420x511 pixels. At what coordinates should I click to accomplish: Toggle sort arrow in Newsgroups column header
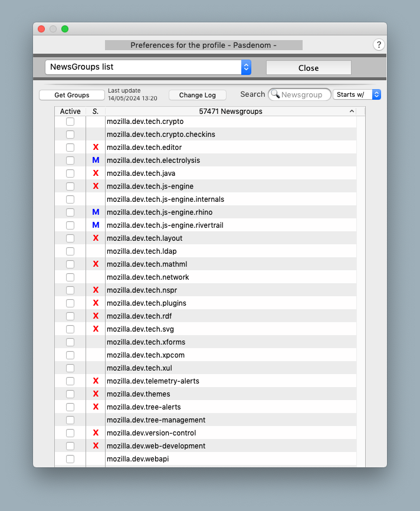click(x=352, y=112)
